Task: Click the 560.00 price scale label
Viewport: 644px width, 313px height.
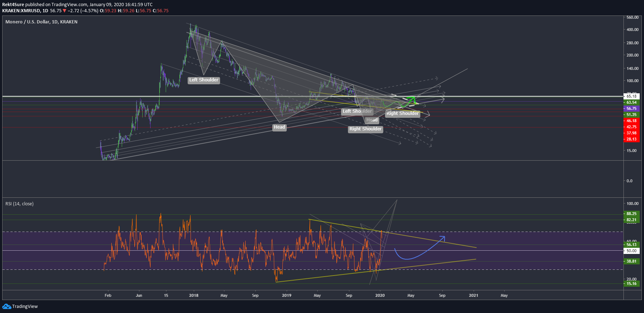Action: [632, 17]
